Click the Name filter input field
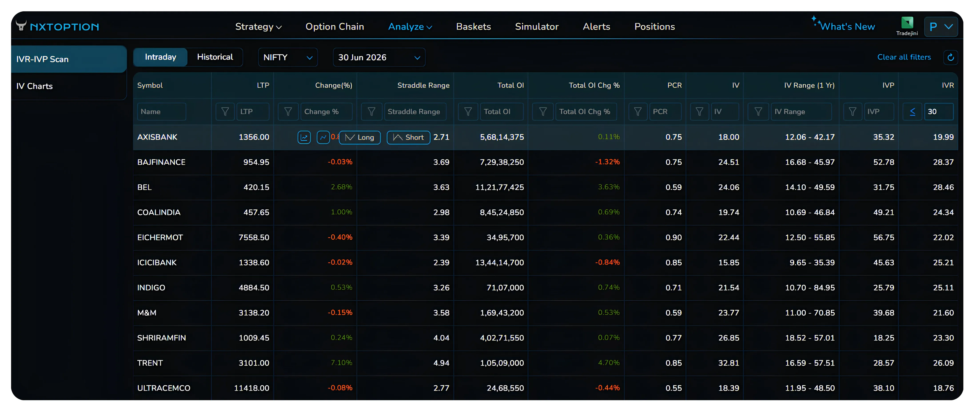Viewport: 980px width, 414px height. click(x=161, y=112)
